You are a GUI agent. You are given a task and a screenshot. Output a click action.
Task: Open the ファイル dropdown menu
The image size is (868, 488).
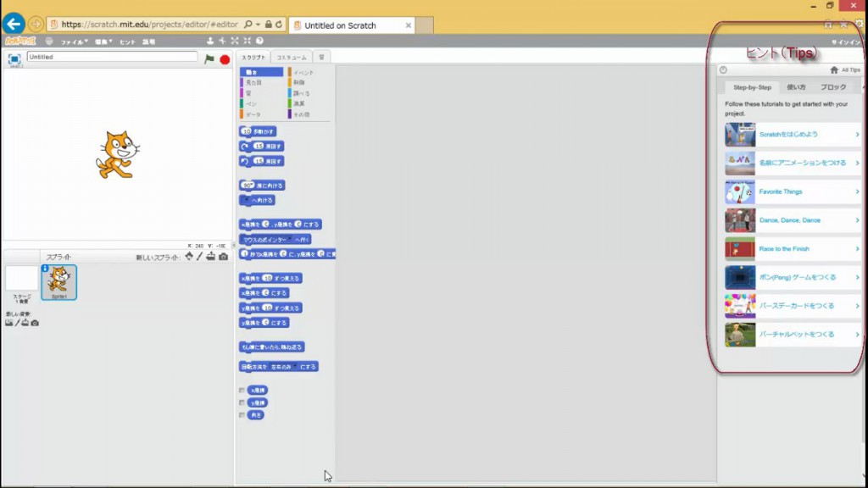coord(75,42)
